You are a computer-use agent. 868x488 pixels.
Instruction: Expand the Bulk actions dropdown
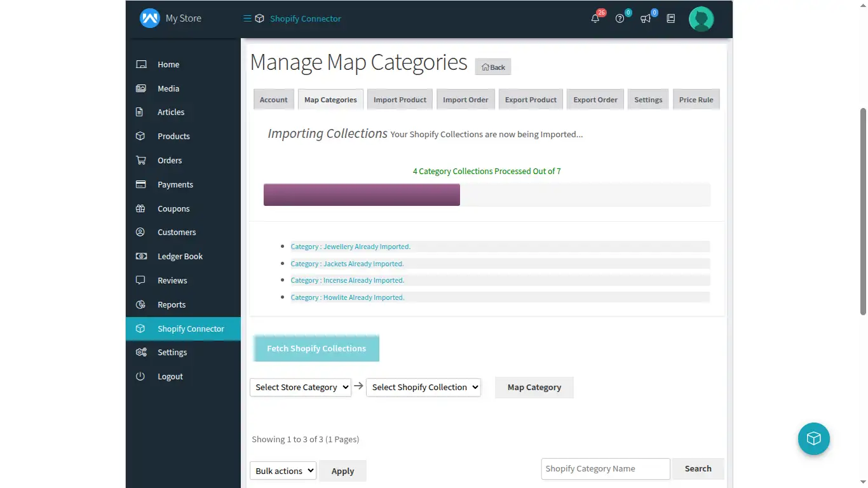(283, 471)
